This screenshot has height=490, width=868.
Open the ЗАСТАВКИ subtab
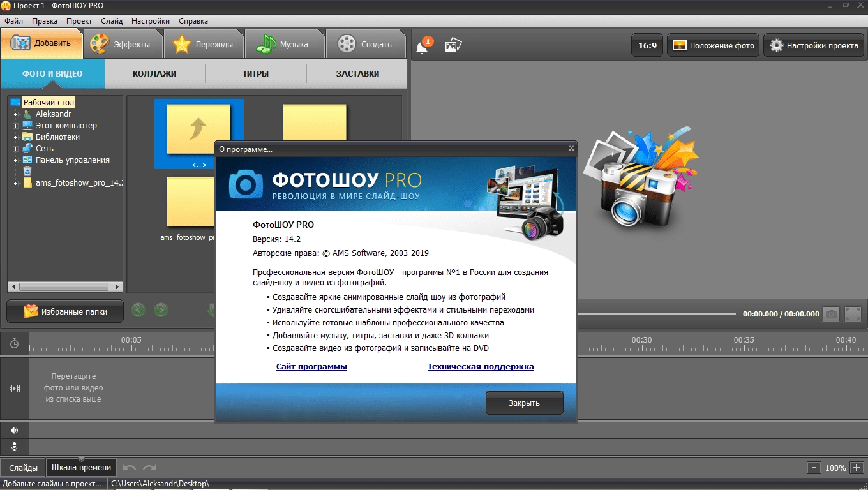tap(357, 74)
